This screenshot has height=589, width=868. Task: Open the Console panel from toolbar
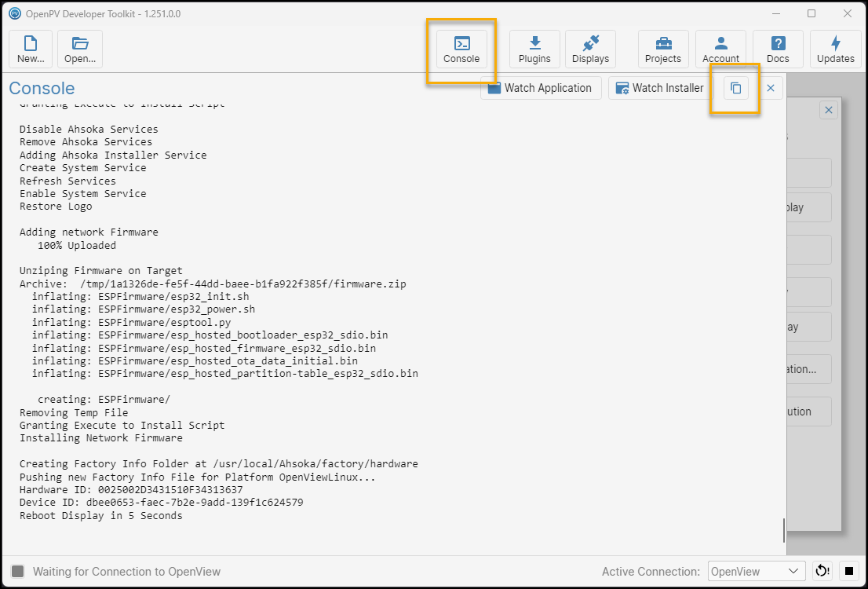(x=461, y=49)
